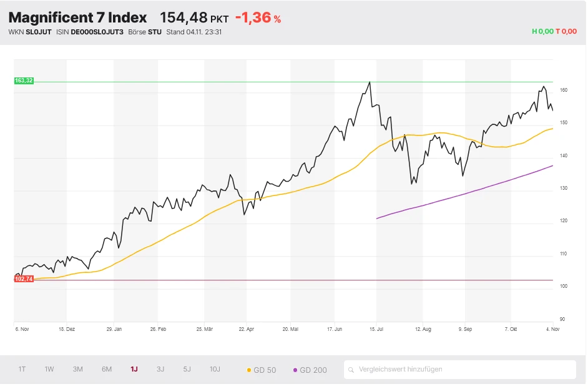Select the 1T time range

click(22, 370)
